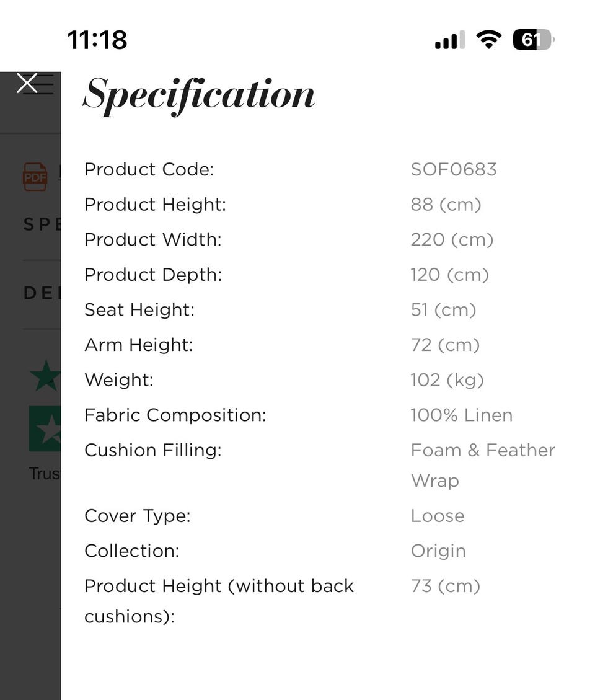Screen dimensions: 595x700
Task: Tap the battery level indicator
Action: click(533, 40)
